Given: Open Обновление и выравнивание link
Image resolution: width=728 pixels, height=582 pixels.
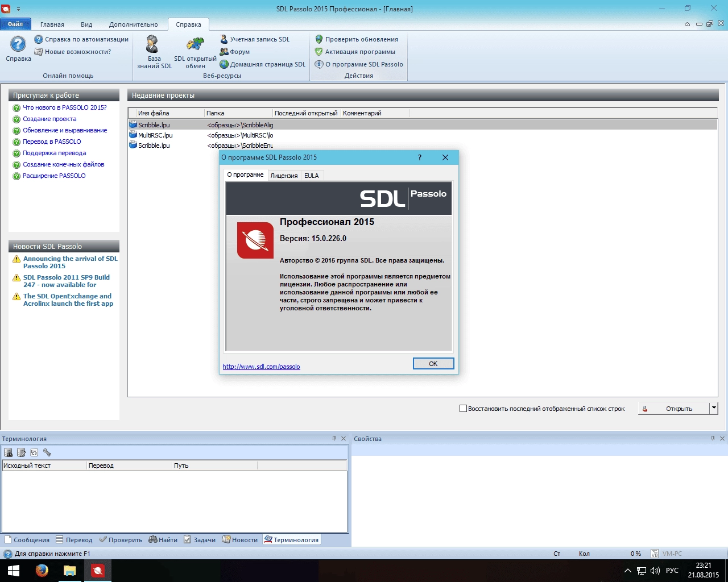Looking at the screenshot, I should click(65, 130).
